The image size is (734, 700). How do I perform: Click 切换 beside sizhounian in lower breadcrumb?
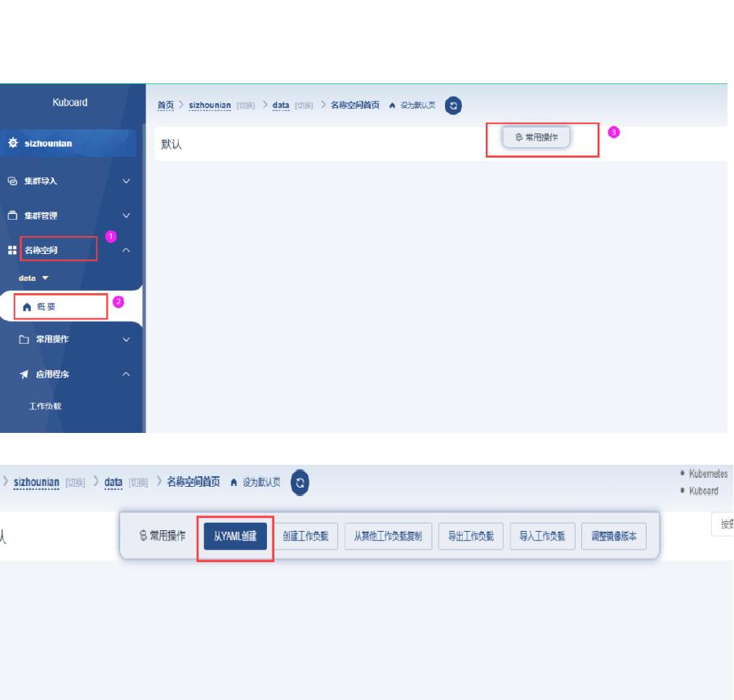75,482
